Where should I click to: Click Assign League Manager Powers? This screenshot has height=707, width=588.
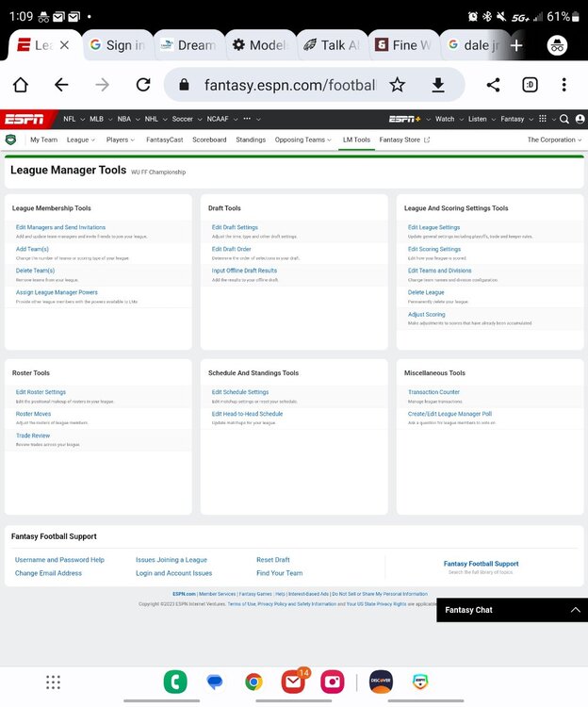(x=57, y=292)
